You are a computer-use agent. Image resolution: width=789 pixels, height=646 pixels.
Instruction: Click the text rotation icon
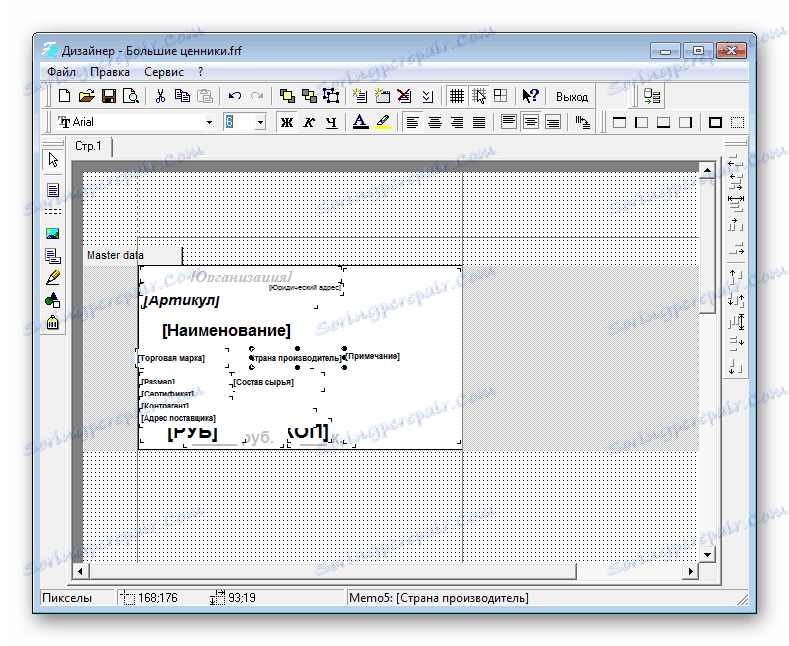point(582,122)
